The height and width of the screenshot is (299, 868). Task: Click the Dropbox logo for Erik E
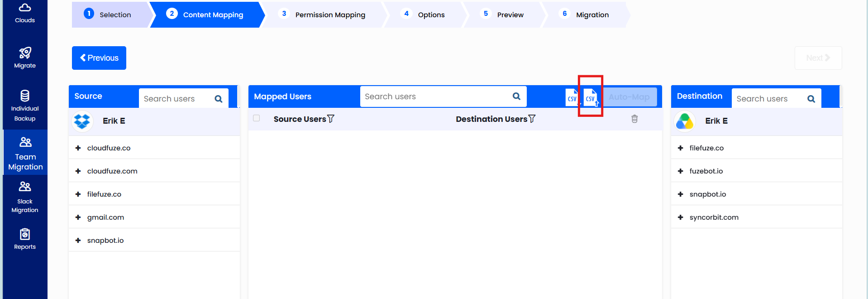coord(82,121)
